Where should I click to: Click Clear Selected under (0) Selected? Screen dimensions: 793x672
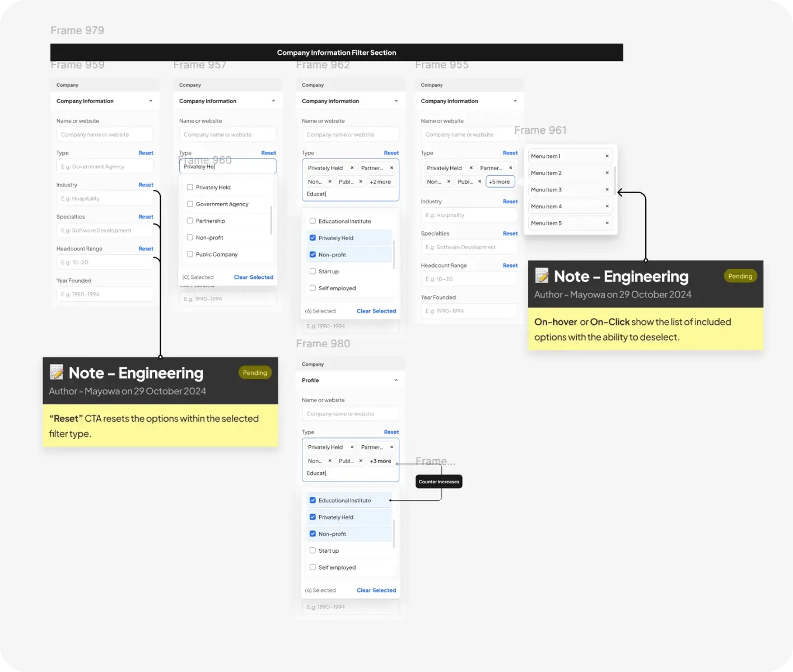(x=254, y=277)
